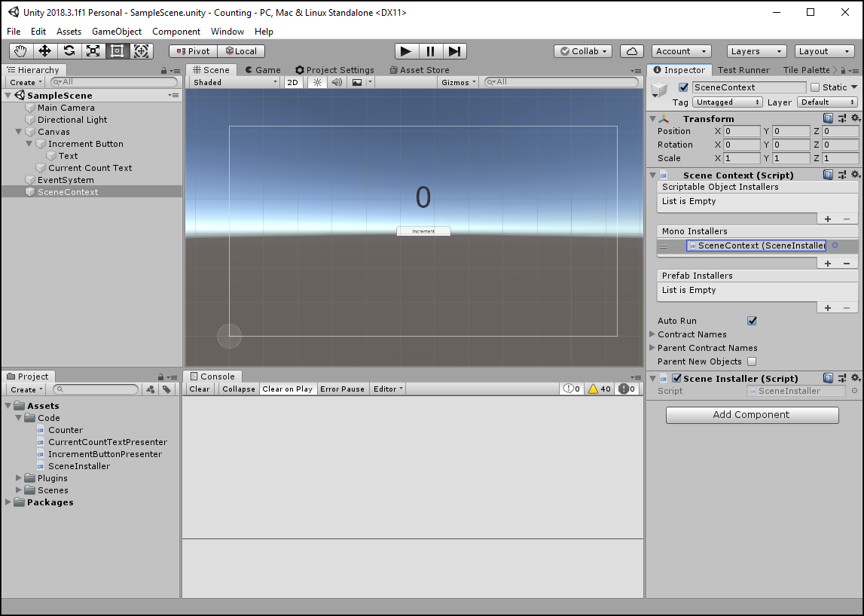Image resolution: width=864 pixels, height=616 pixels.
Task: Open the Shaded draw mode dropdown
Action: (234, 81)
